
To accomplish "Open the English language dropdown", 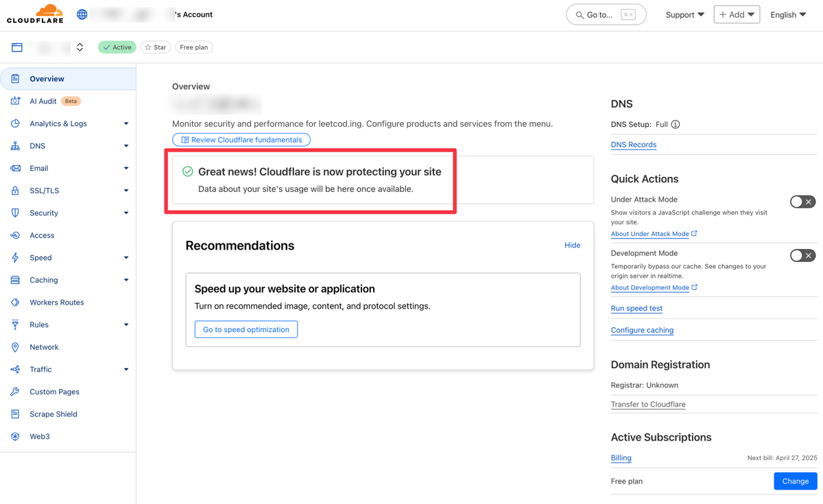I will [788, 14].
